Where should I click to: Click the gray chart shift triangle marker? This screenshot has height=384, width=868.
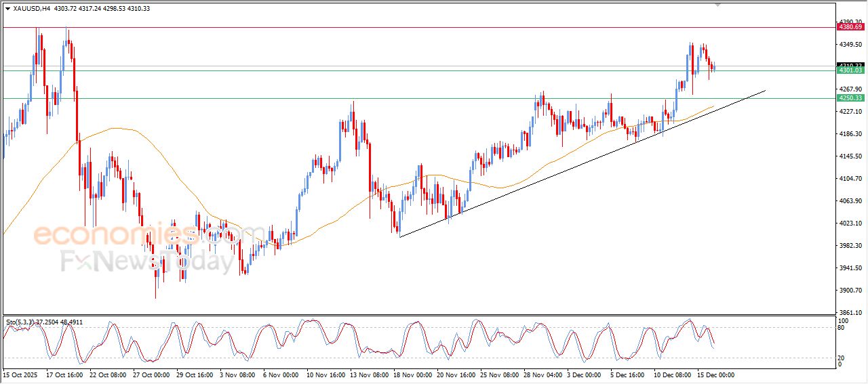(718, 5)
